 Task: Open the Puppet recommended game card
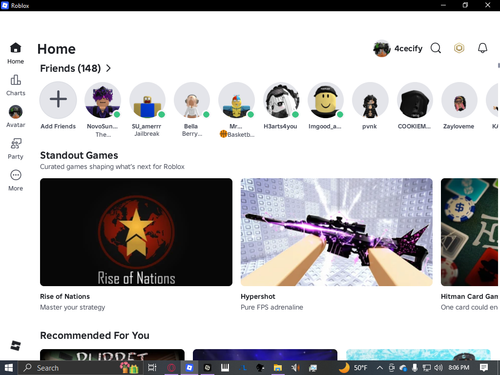tap(112, 355)
